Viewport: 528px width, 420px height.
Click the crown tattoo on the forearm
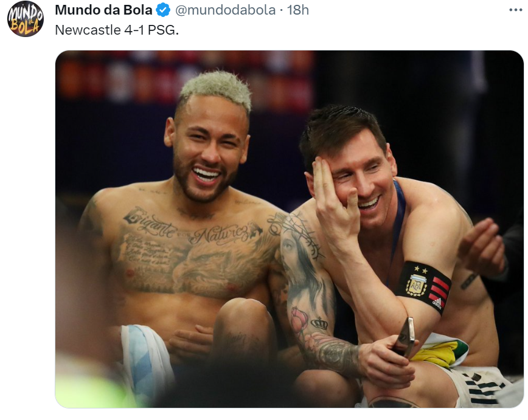point(319,323)
